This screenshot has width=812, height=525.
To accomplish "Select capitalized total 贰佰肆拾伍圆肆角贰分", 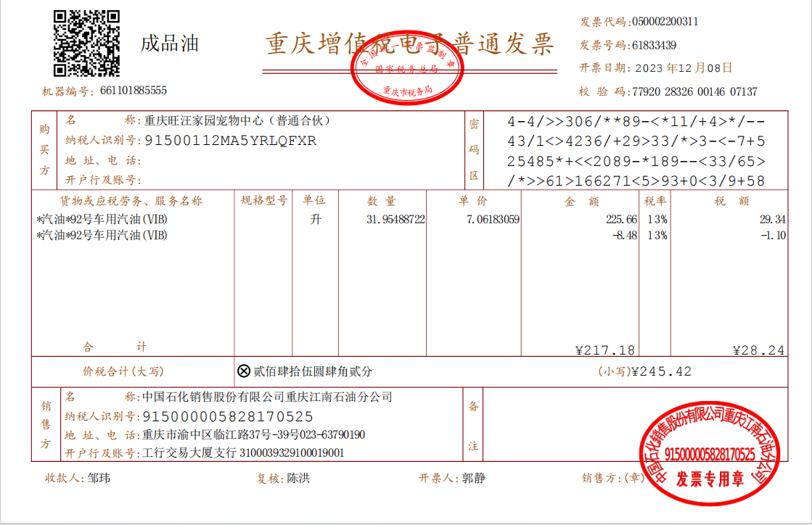I will 313,371.
